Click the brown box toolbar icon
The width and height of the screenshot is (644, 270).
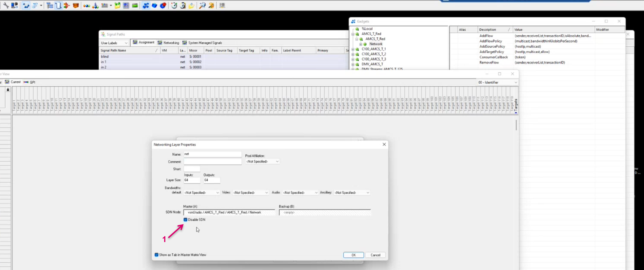tap(76, 5)
